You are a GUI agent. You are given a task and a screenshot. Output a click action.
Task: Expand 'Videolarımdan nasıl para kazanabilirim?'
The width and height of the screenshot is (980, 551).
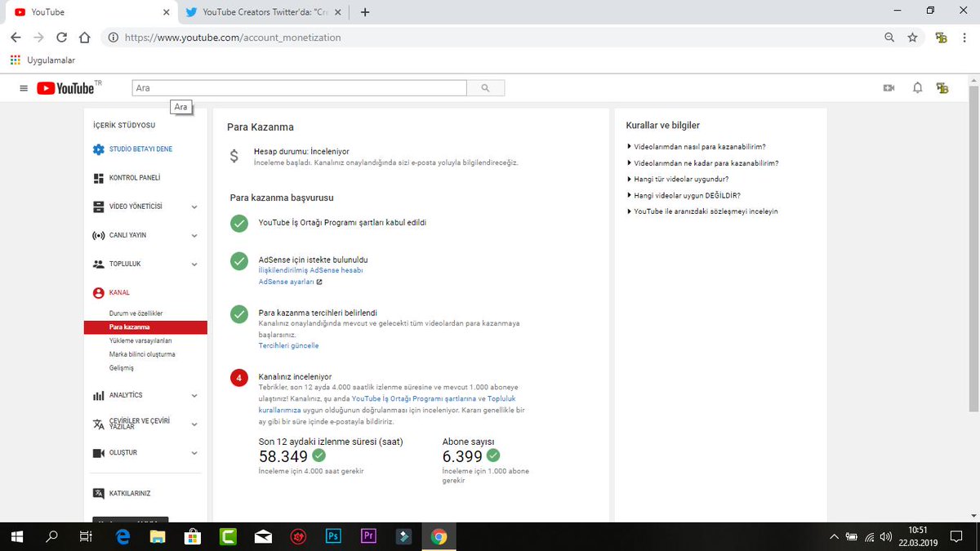tap(696, 147)
